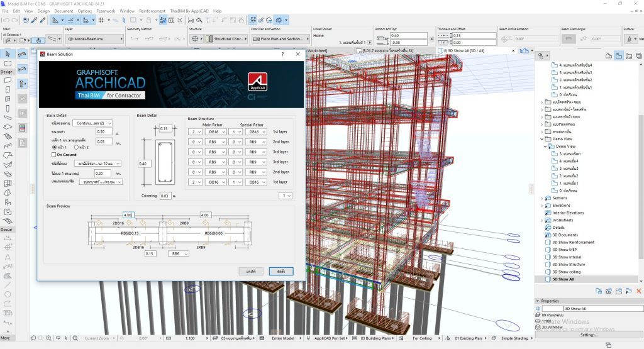The width and height of the screenshot is (644, 349).
Task: Open ThaiBIM By AppliCAD menu
Action: [189, 11]
